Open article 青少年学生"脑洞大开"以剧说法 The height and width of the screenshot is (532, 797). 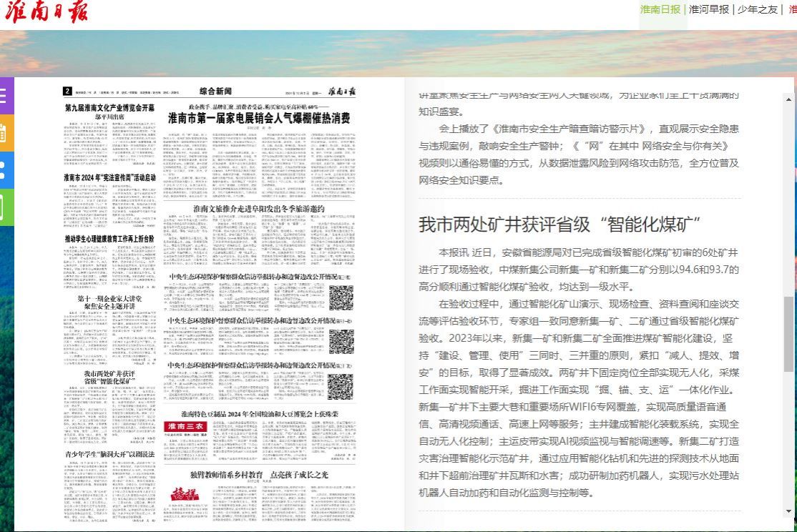109,454
